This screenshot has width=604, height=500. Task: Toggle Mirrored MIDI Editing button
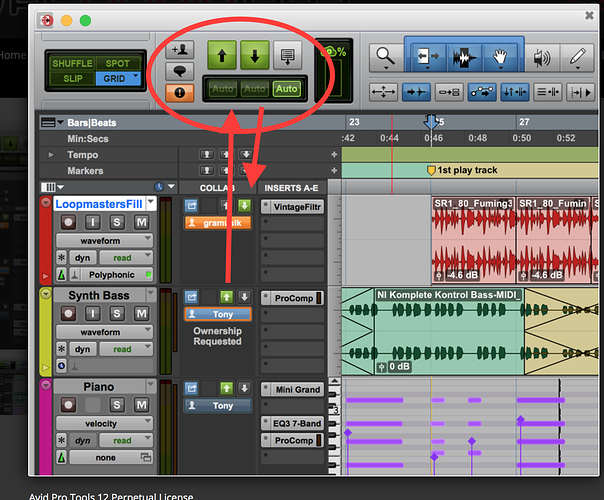point(449,92)
